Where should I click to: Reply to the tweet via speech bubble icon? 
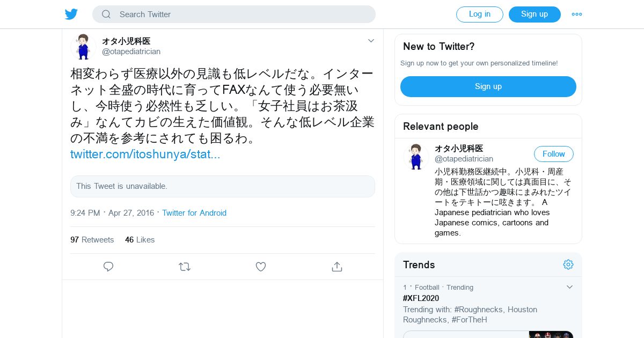[x=108, y=267]
